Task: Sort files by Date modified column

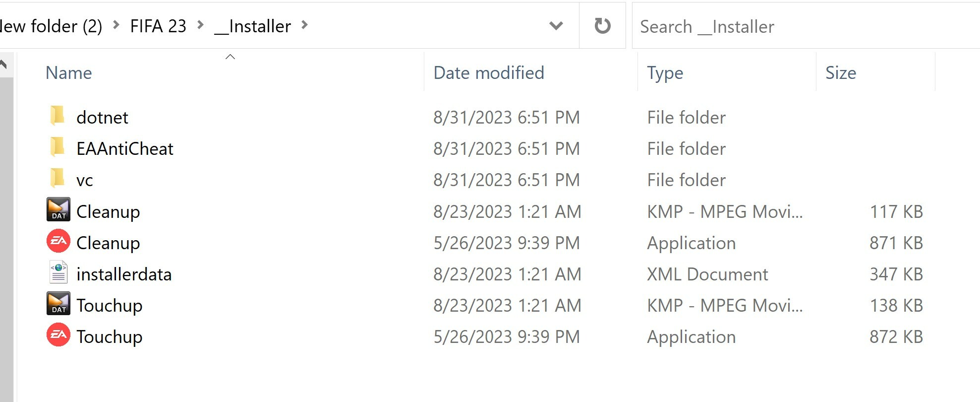Action: click(489, 73)
